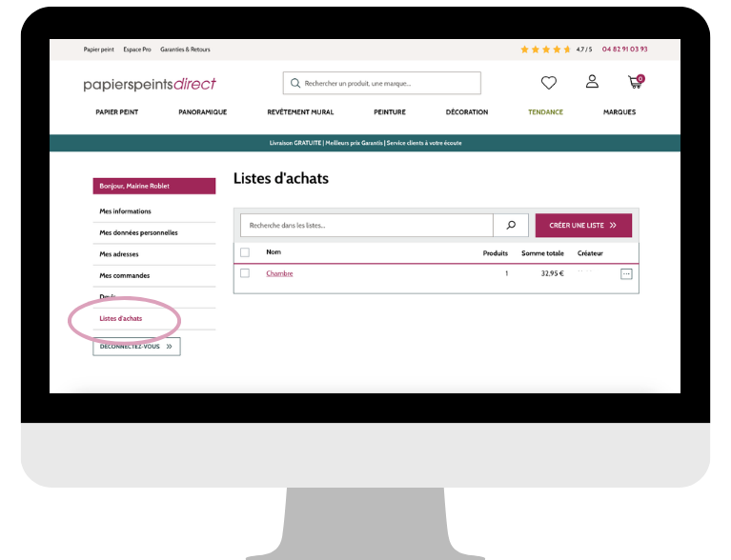Select Mes commandes in sidebar
731x560 pixels.
125,276
